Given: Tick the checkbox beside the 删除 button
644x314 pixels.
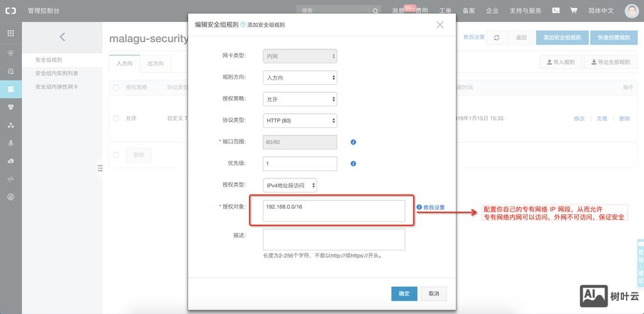Looking at the screenshot, I should point(116,154).
